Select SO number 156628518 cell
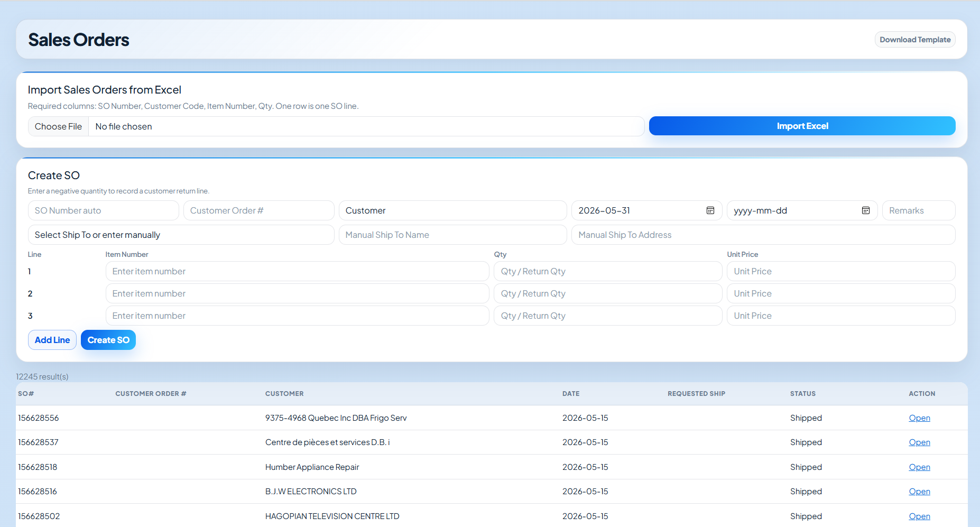This screenshot has height=527, width=980. tap(38, 467)
